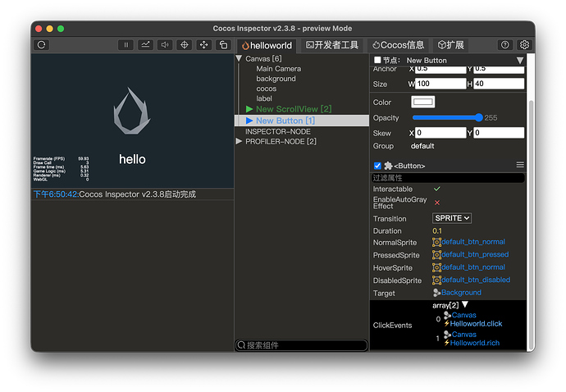Open the Transition SPRITE dropdown
Viewport: 566px width, 392px height.
pyautogui.click(x=452, y=218)
